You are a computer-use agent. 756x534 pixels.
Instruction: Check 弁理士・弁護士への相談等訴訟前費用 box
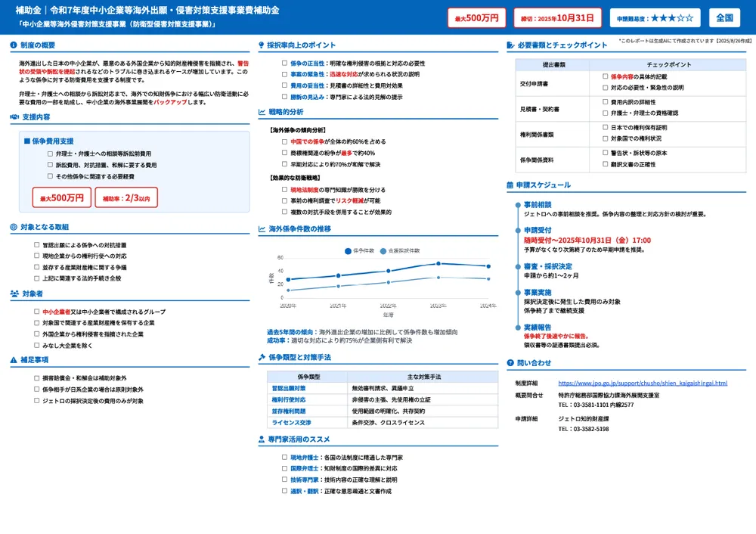click(50, 154)
